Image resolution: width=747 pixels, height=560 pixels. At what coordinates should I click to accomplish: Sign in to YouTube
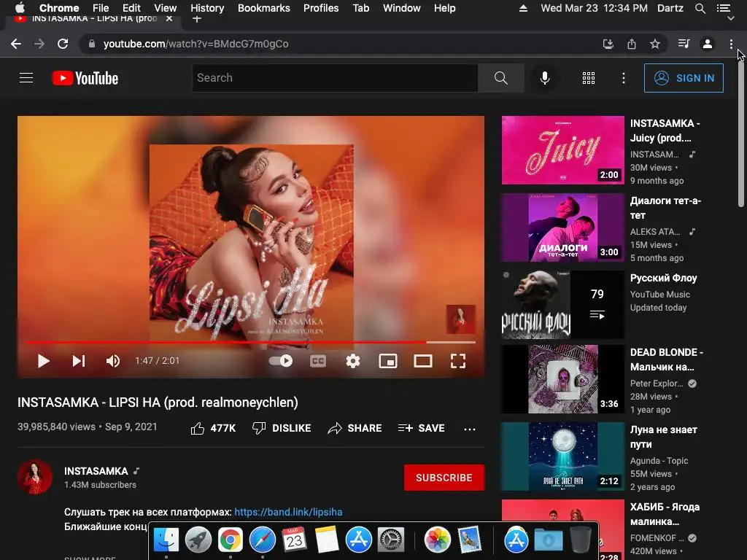pos(684,78)
